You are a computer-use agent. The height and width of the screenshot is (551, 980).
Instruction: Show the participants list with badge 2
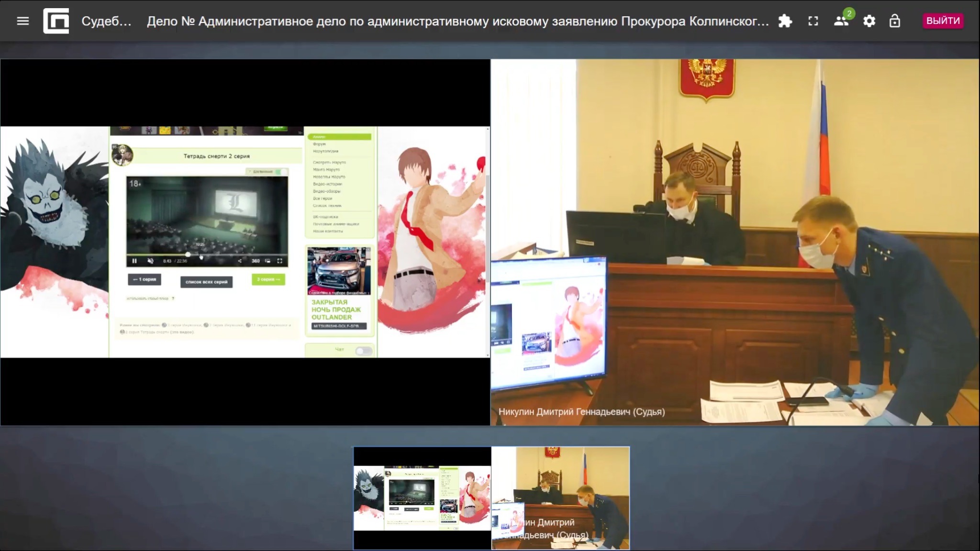pos(841,21)
